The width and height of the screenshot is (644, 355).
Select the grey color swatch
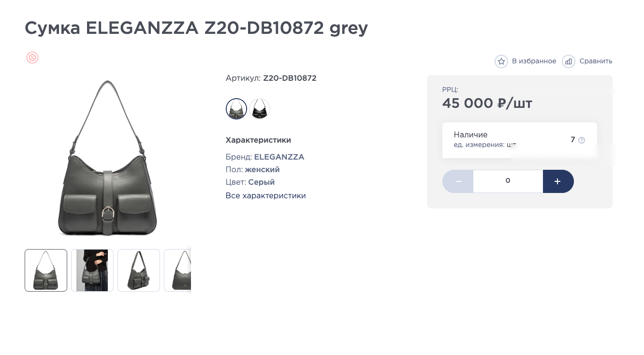[x=236, y=109]
